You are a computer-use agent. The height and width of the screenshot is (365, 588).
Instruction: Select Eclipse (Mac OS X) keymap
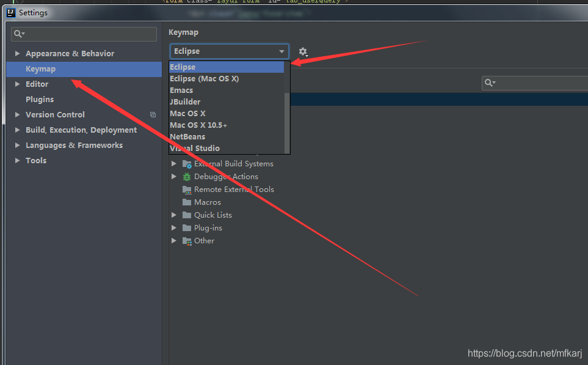click(227, 79)
